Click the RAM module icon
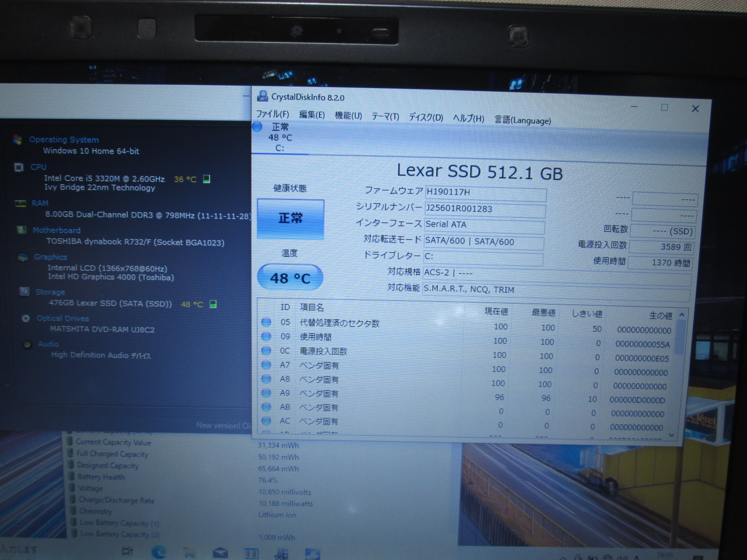Screen dimensions: 747x560 point(20,203)
